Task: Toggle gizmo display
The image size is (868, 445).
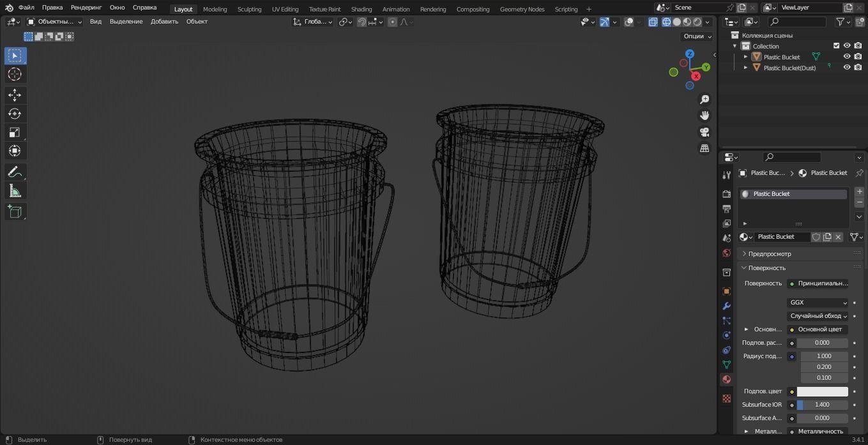Action: click(604, 22)
